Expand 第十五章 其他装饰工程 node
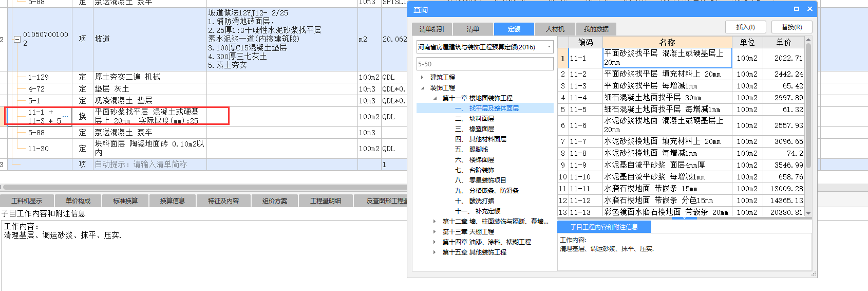The height and width of the screenshot is (291, 868). (x=435, y=252)
